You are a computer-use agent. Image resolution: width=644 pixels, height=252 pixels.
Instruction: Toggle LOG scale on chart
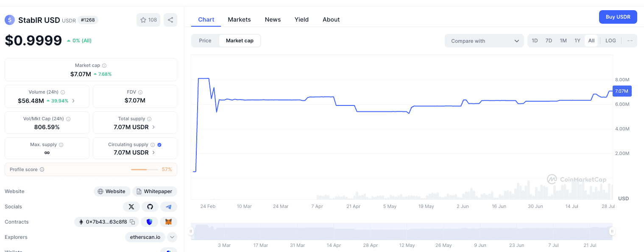click(x=611, y=41)
